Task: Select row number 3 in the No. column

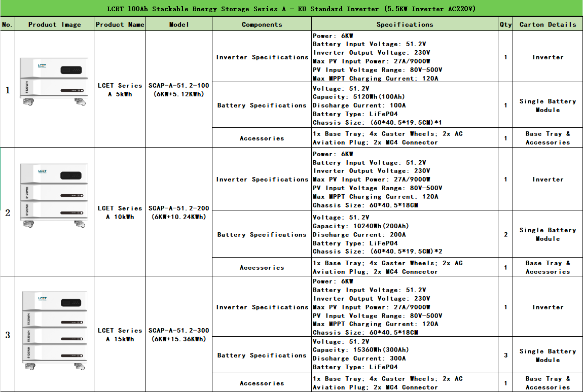Action: (x=8, y=335)
